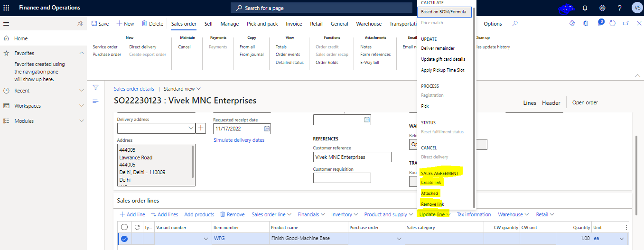Choose Remove link menu entry
Viewport: 644px width, 250px height.
pos(432,204)
